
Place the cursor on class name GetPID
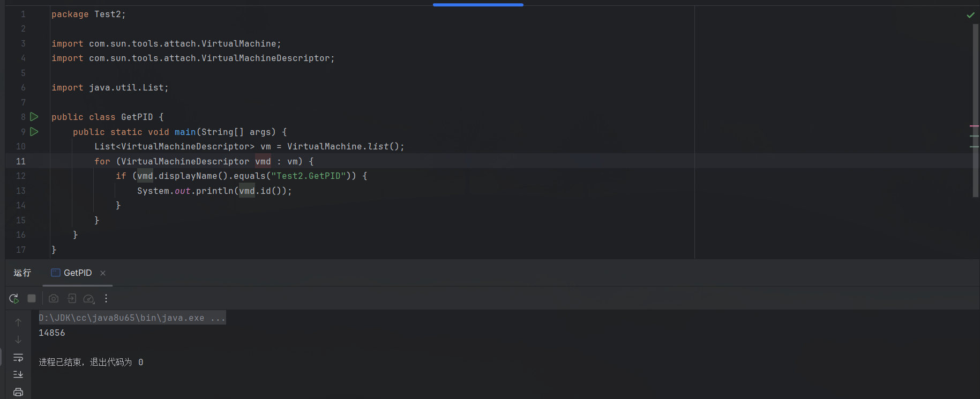tap(137, 117)
